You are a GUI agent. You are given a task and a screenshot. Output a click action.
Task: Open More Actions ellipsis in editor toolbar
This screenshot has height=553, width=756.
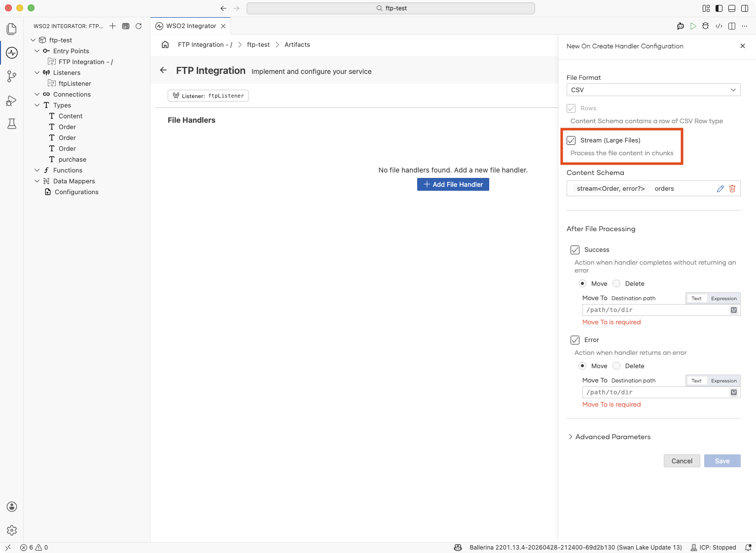[745, 26]
